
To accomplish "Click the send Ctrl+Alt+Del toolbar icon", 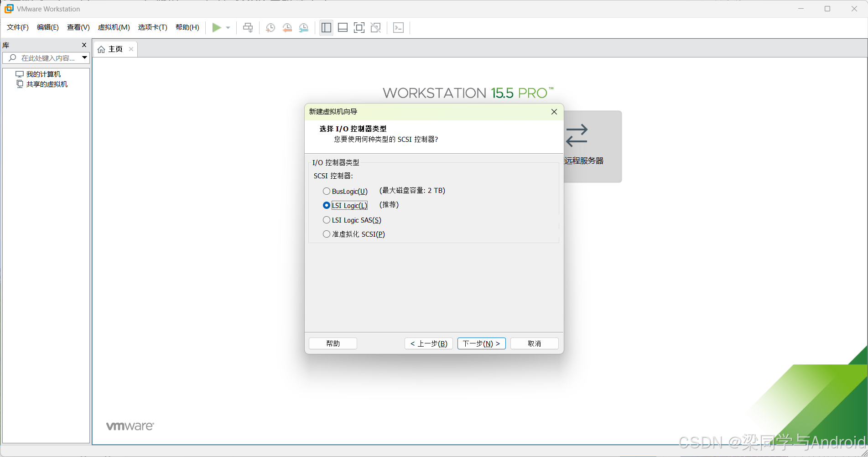I will click(248, 28).
